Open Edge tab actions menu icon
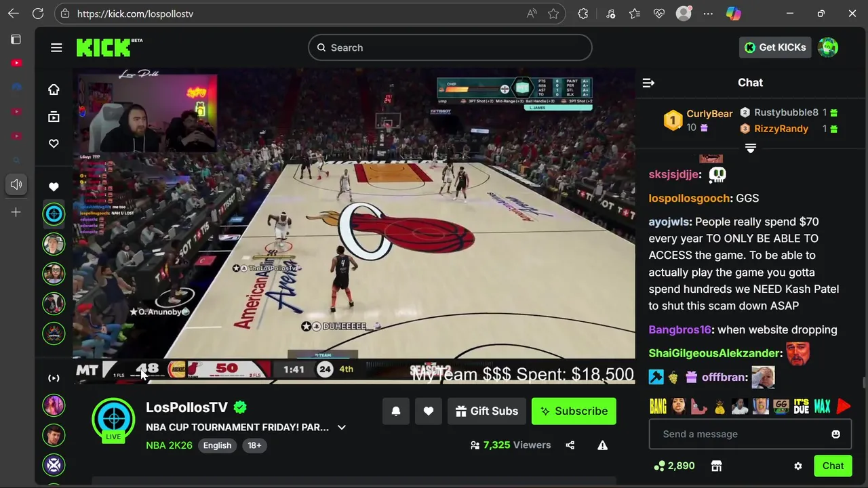868x488 pixels. [16, 39]
